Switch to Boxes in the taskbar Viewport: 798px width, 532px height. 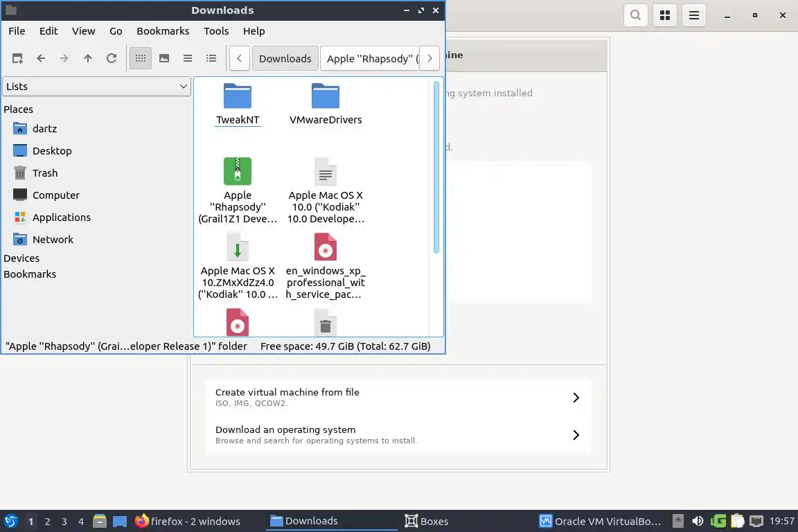click(x=427, y=522)
